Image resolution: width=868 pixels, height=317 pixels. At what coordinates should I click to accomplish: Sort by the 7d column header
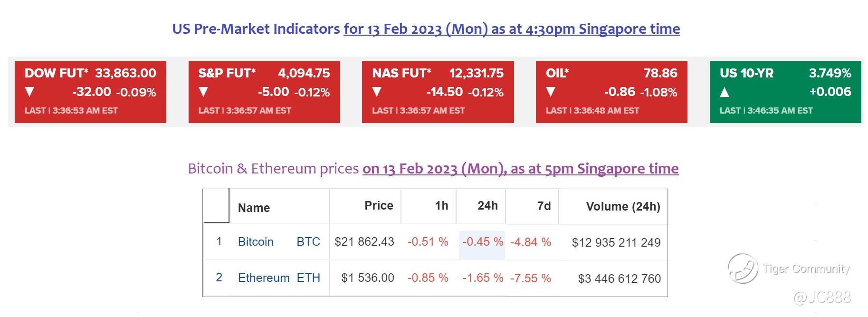coord(544,206)
